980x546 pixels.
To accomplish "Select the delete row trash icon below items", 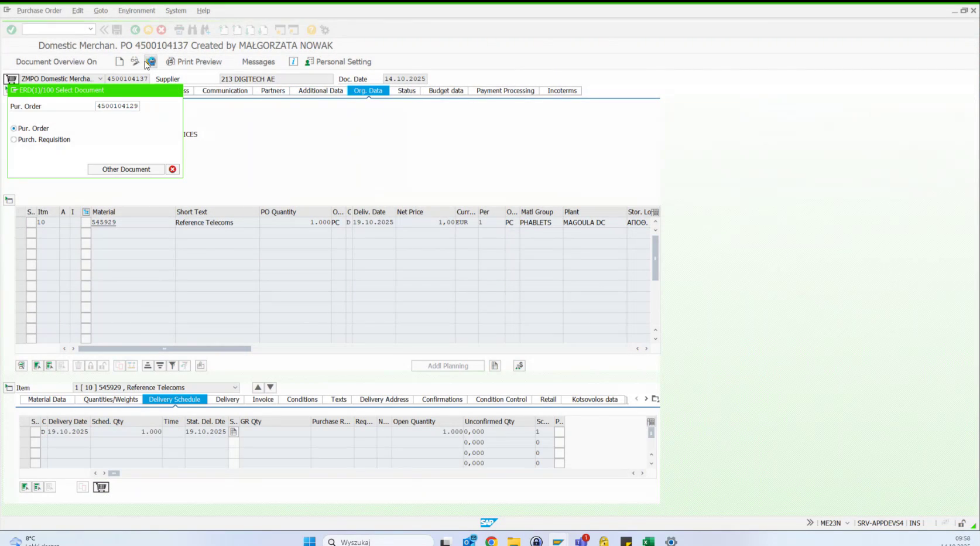I will pos(78,365).
